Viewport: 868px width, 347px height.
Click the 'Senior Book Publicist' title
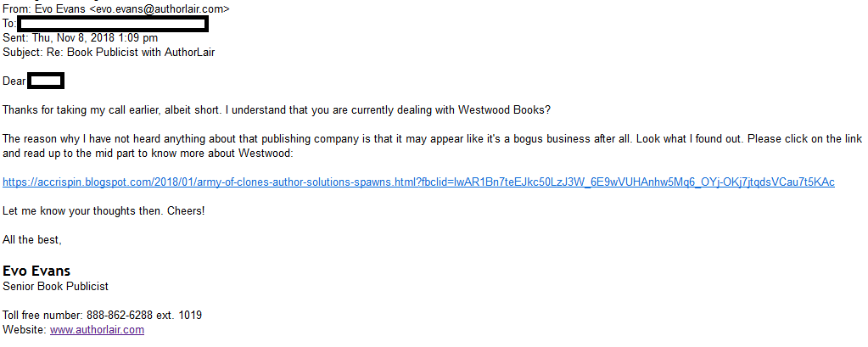click(56, 286)
